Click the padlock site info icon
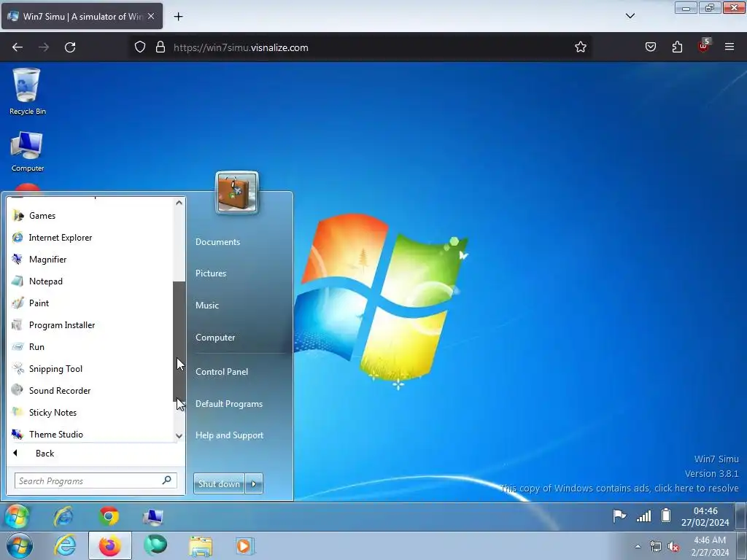This screenshot has height=560, width=747. click(160, 47)
